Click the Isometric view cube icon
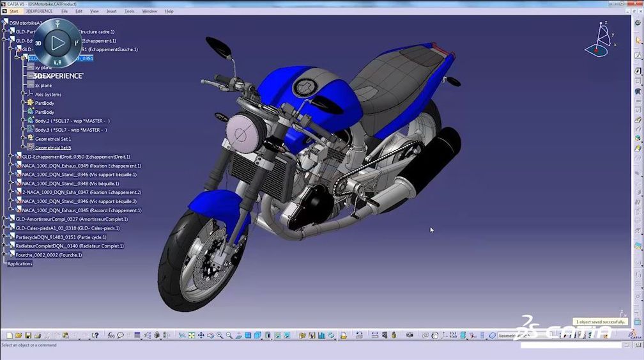This screenshot has height=360, width=644. pos(257,336)
